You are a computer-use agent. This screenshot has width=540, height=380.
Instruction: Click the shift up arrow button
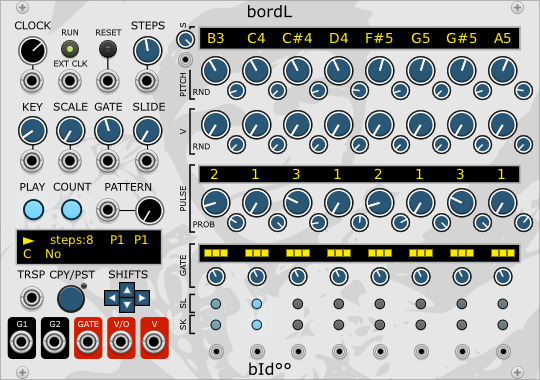[127, 290]
